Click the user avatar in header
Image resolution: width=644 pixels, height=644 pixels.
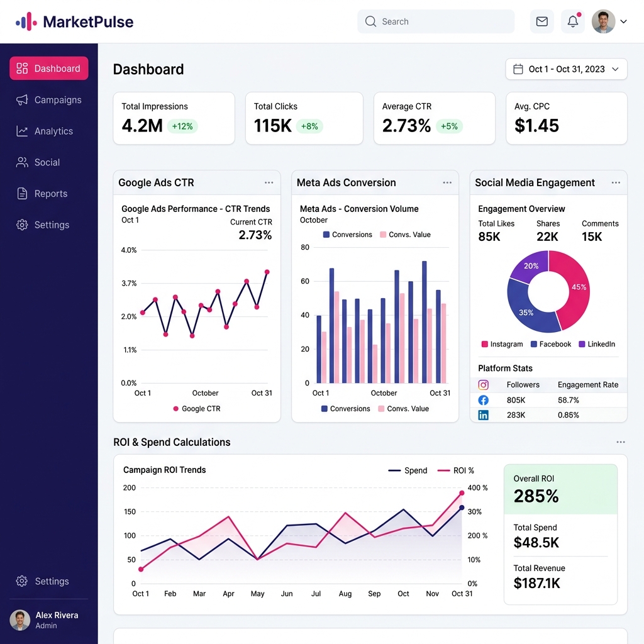point(603,21)
